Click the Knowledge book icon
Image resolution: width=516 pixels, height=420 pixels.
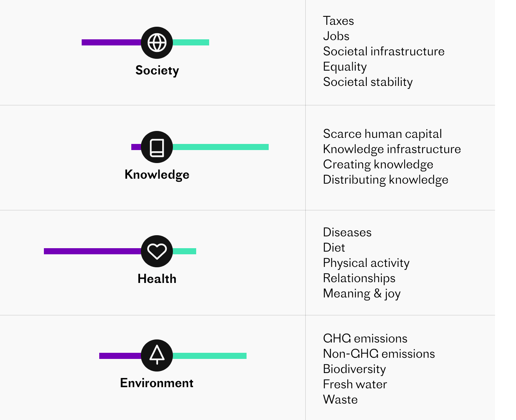[157, 147]
